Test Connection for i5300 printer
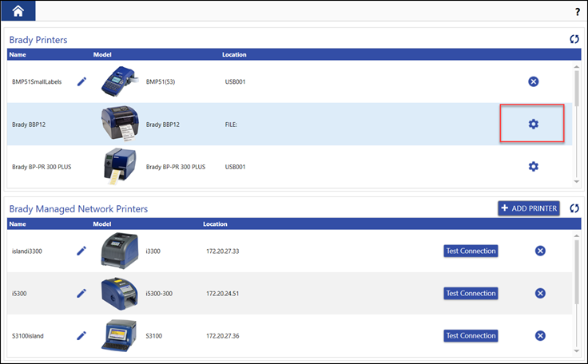The width and height of the screenshot is (588, 364). (471, 293)
